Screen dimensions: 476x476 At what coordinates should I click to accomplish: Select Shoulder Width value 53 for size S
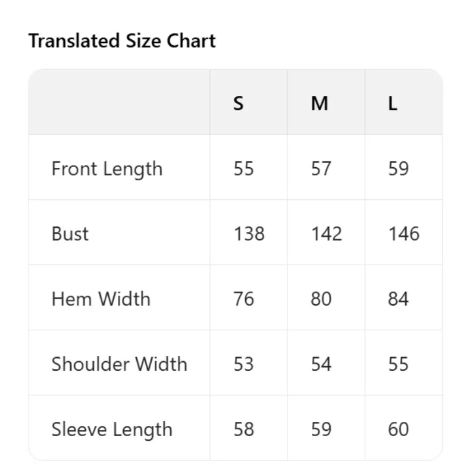point(244,364)
